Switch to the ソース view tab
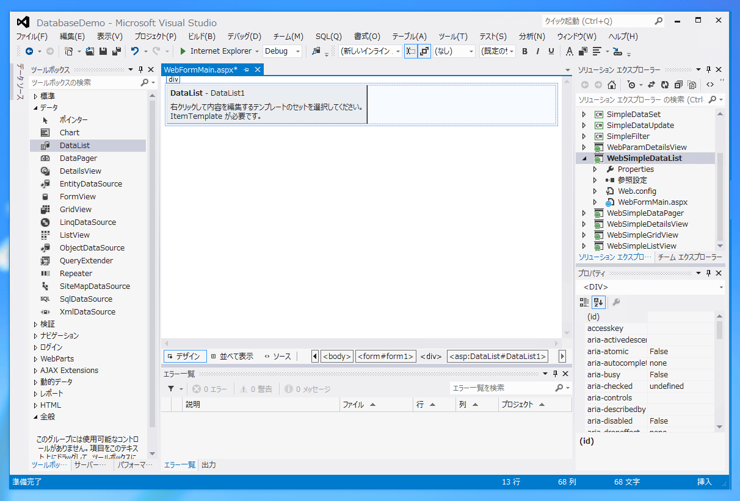Image resolution: width=740 pixels, height=501 pixels. (278, 356)
